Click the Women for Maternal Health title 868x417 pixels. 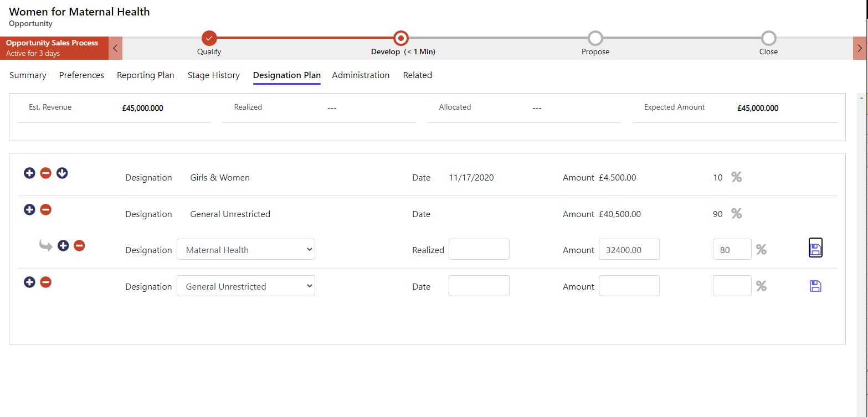[79, 12]
